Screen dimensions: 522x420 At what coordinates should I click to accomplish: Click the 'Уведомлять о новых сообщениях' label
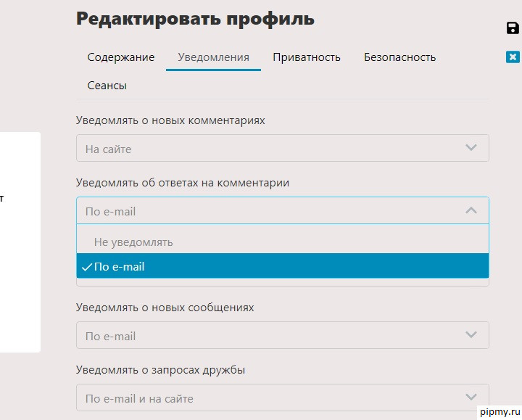click(165, 308)
